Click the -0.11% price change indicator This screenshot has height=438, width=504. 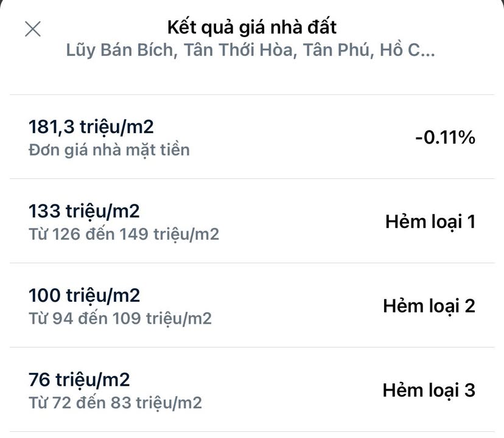tap(444, 137)
